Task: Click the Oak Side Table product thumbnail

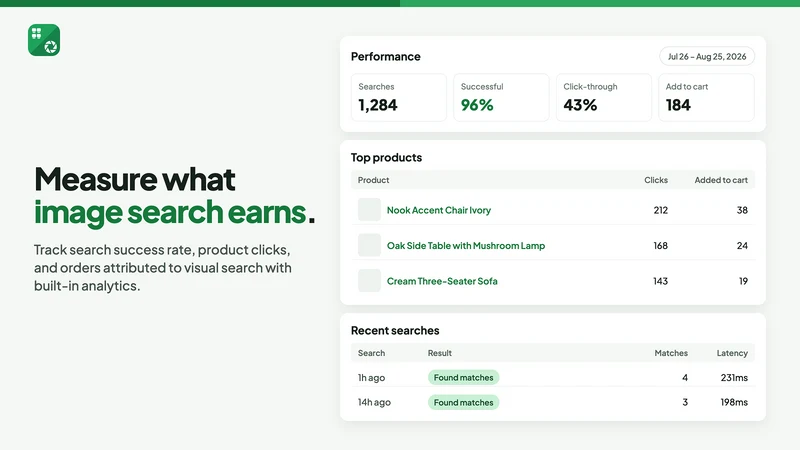Action: pos(369,245)
